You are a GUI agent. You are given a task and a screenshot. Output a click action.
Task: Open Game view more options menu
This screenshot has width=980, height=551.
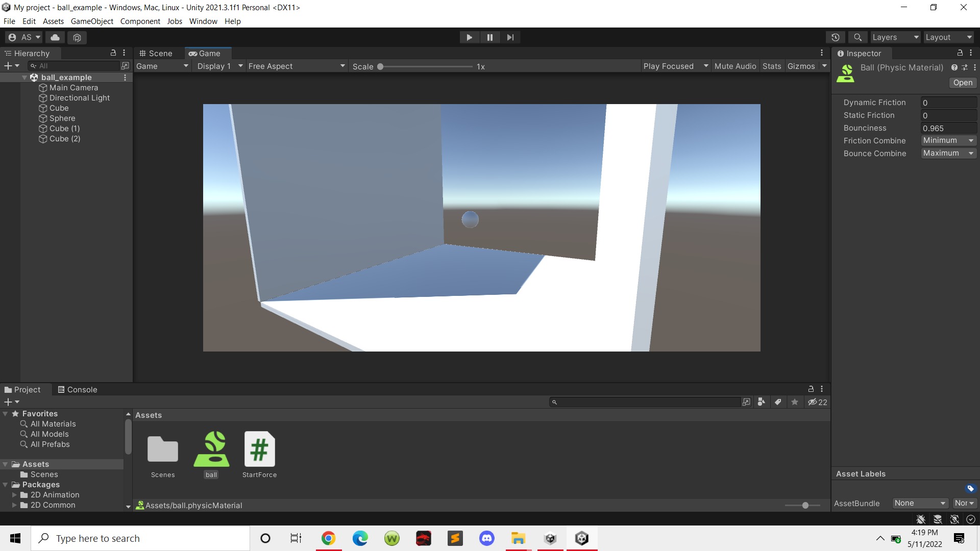[x=822, y=53]
